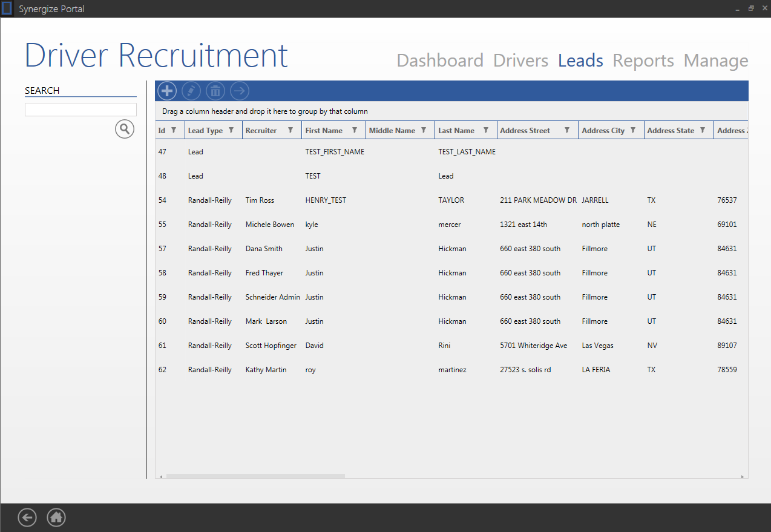Click the add new lead plus icon
This screenshot has width=771, height=532.
[x=167, y=91]
